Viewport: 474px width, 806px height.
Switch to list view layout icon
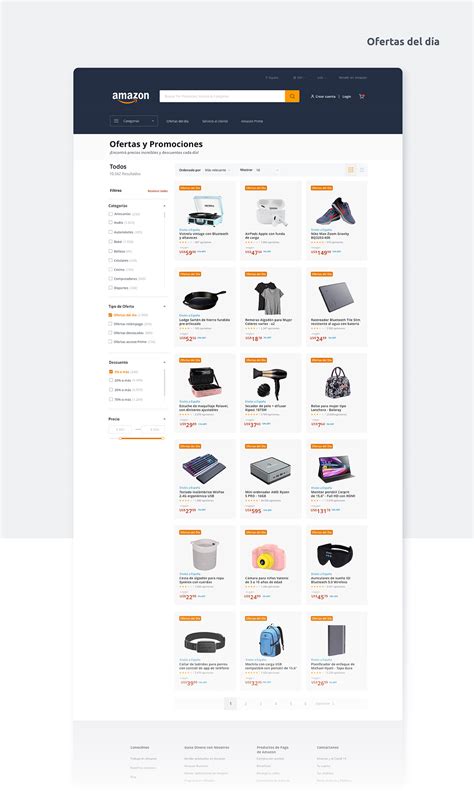[362, 170]
